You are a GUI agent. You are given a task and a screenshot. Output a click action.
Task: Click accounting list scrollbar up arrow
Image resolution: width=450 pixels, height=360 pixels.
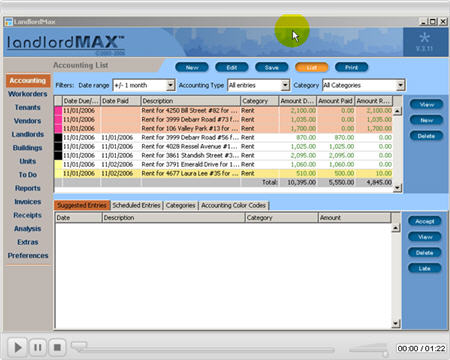397,111
